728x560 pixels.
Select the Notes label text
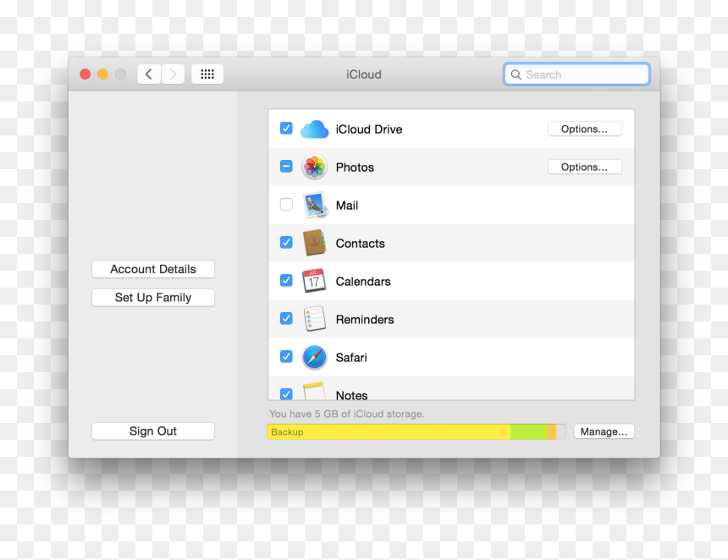[x=352, y=395]
